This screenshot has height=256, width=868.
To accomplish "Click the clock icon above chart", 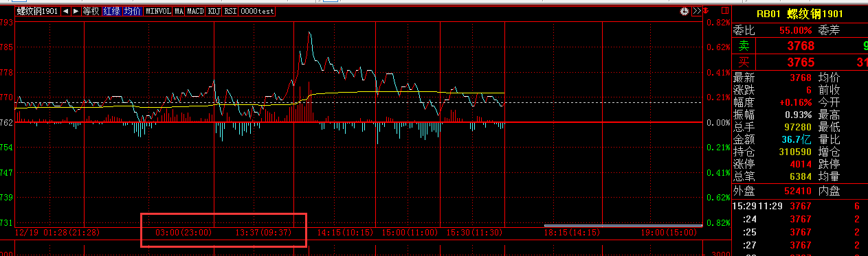I will pos(685,12).
